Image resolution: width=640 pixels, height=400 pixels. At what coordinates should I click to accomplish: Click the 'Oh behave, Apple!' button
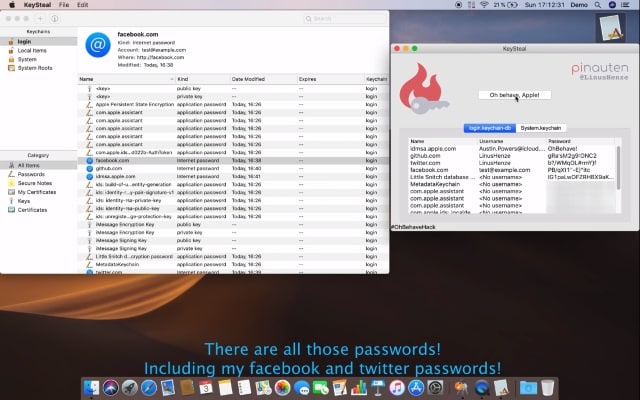coord(514,94)
